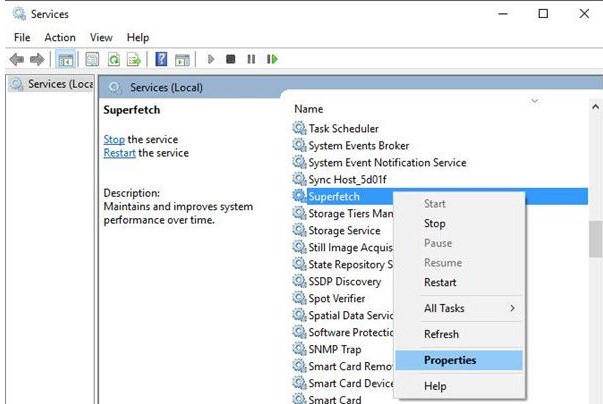Screen dimensions: 603x404
Task: Select the Software Protection service
Action: (x=350, y=332)
